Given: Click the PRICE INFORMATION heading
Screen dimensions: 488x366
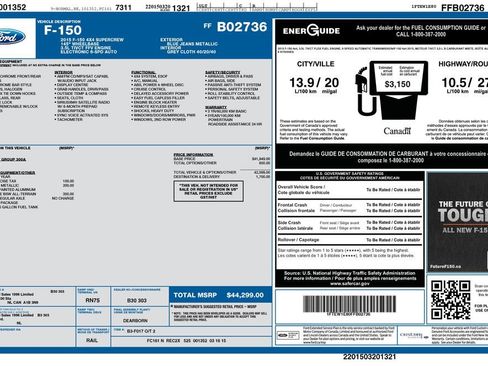Looking at the screenshot, I should click(193, 155).
